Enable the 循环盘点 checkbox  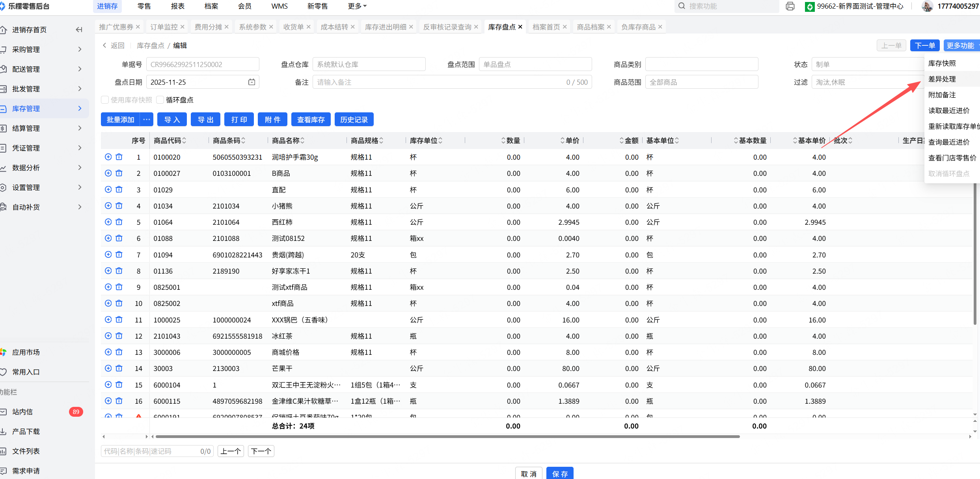click(x=160, y=100)
